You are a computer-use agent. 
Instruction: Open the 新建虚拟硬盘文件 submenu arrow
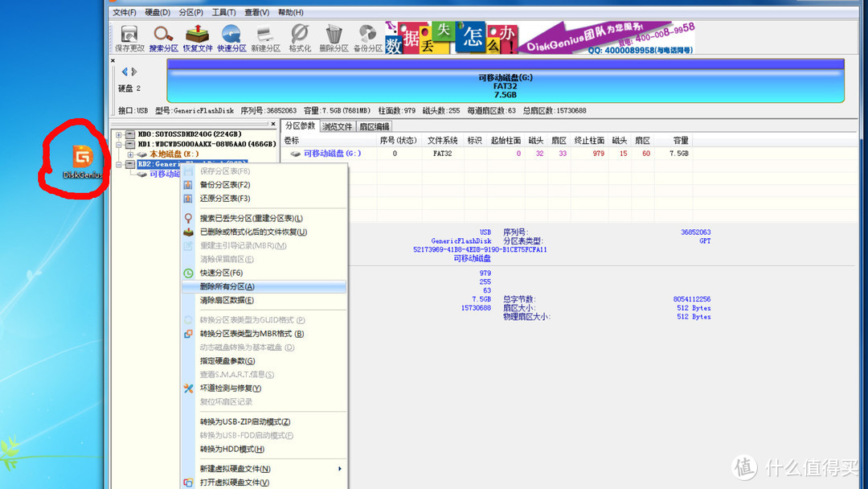pos(340,469)
